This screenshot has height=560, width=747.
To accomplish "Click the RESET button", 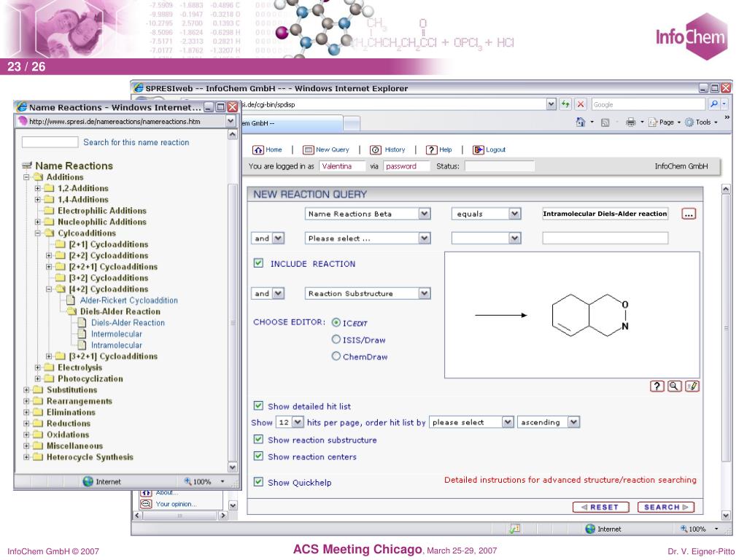I will point(601,507).
